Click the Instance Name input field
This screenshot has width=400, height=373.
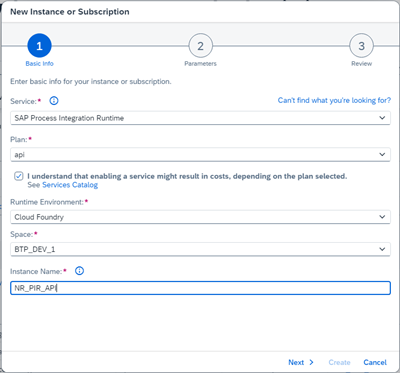200,288
